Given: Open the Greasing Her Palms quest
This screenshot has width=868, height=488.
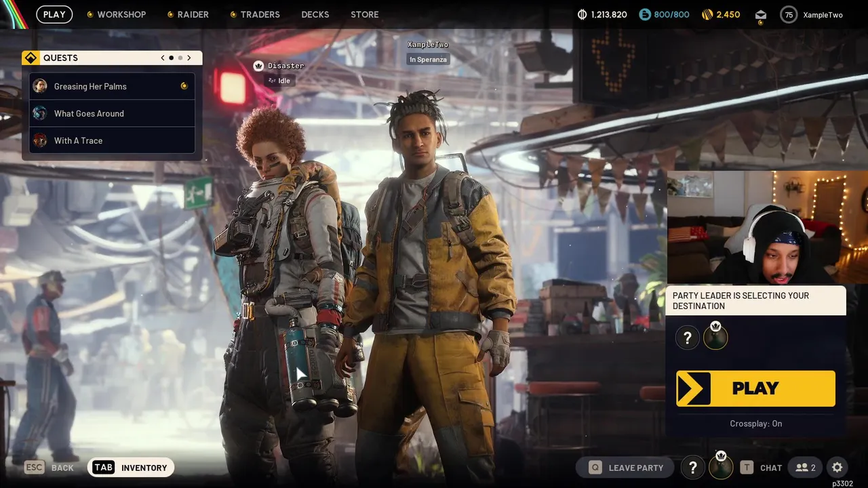Looking at the screenshot, I should [112, 86].
